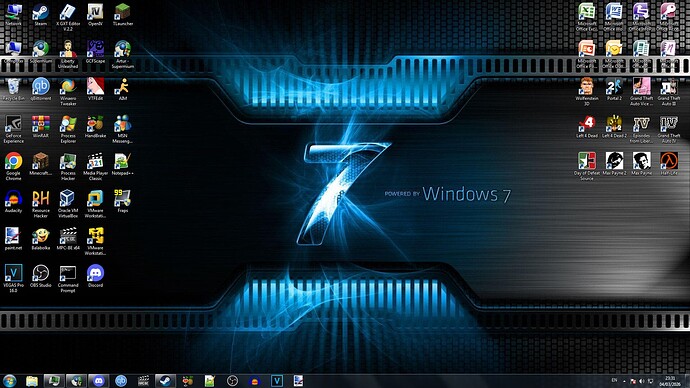Screen dimensions: 690x388
Task: Open the Microsoft Office Access shortcut
Action: pyautogui.click(x=668, y=17)
